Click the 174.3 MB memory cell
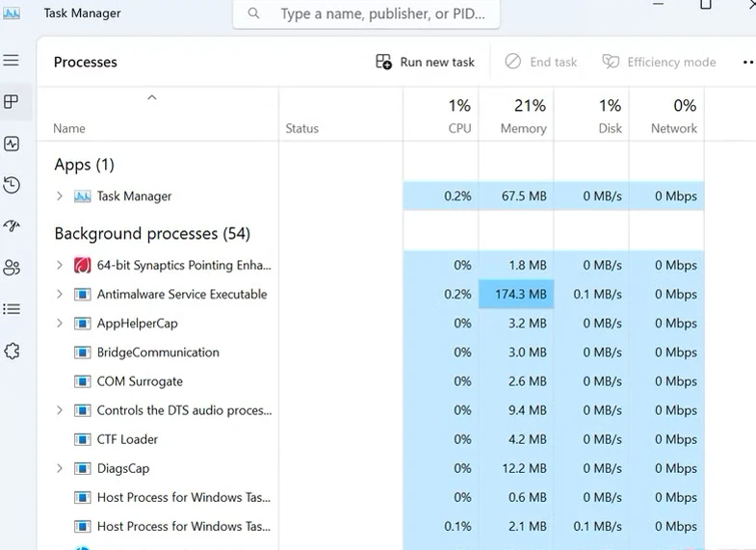Image resolution: width=756 pixels, height=550 pixels. (516, 294)
